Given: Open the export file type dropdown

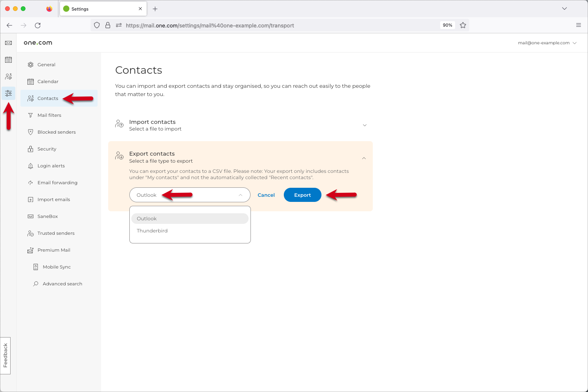Looking at the screenshot, I should [241, 195].
